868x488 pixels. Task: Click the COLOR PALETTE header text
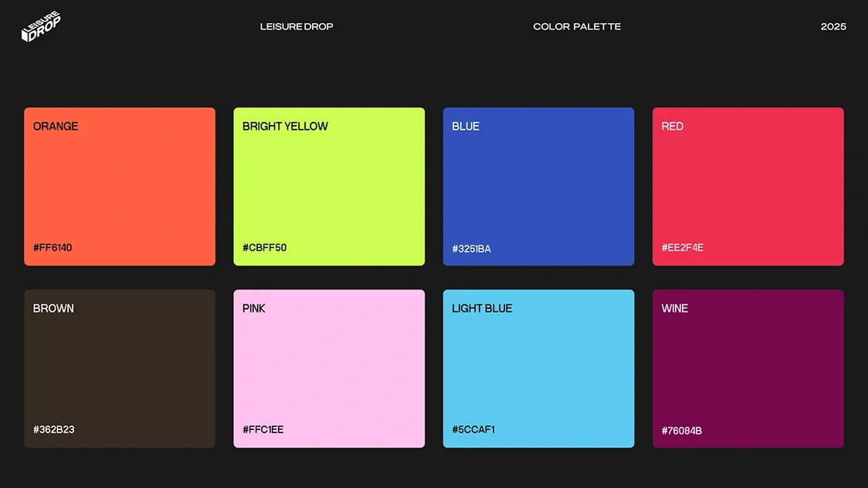coord(577,26)
